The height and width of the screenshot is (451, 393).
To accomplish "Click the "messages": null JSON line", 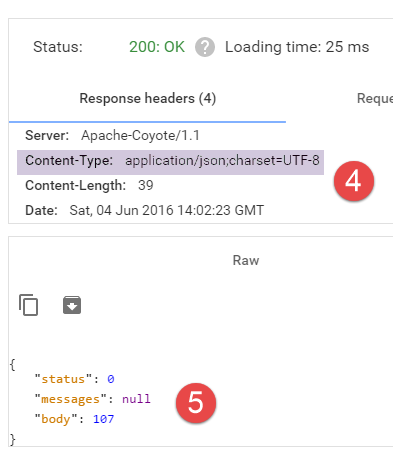I will pos(93,399).
